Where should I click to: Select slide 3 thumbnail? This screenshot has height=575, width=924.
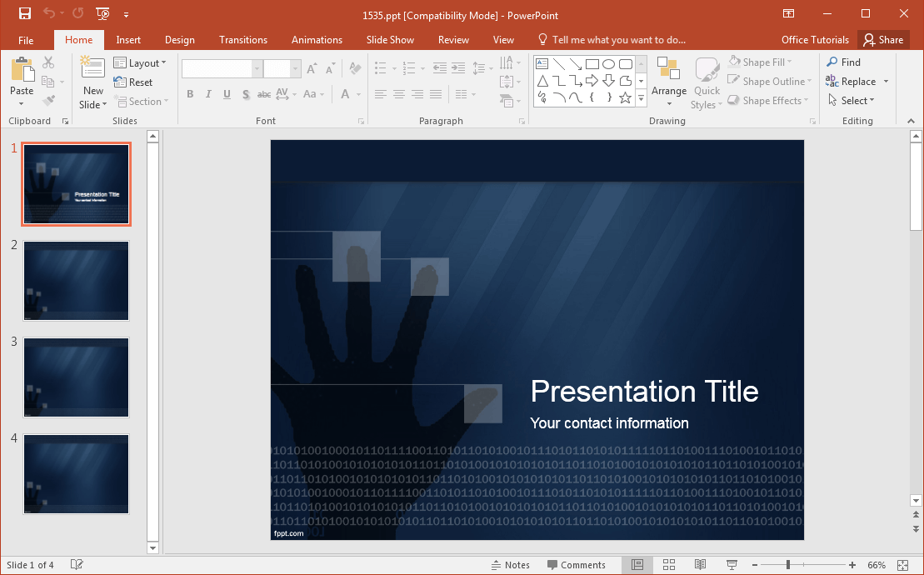coord(76,377)
